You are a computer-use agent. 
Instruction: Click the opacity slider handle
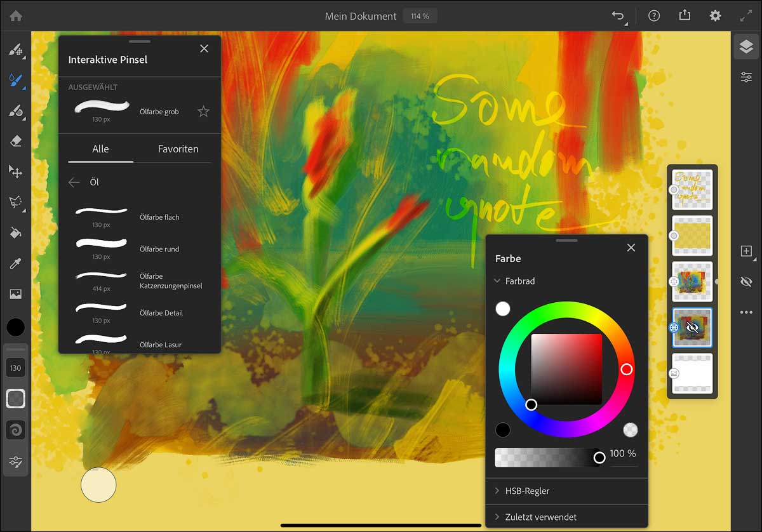tap(599, 457)
